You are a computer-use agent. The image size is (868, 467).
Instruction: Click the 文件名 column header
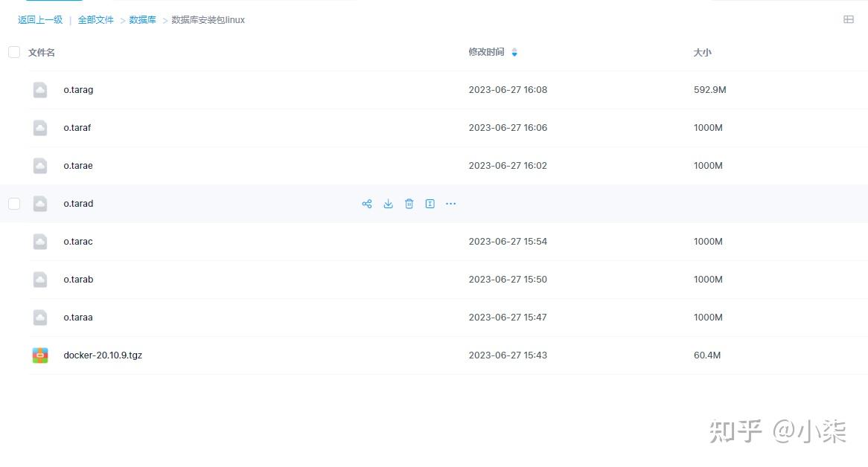click(x=42, y=53)
